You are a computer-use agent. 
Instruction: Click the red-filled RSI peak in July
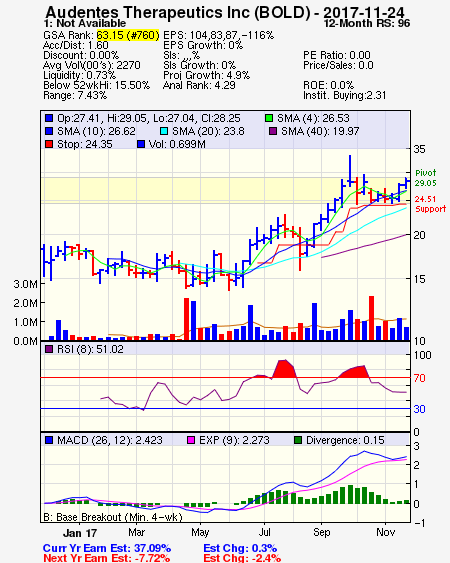coord(285,368)
